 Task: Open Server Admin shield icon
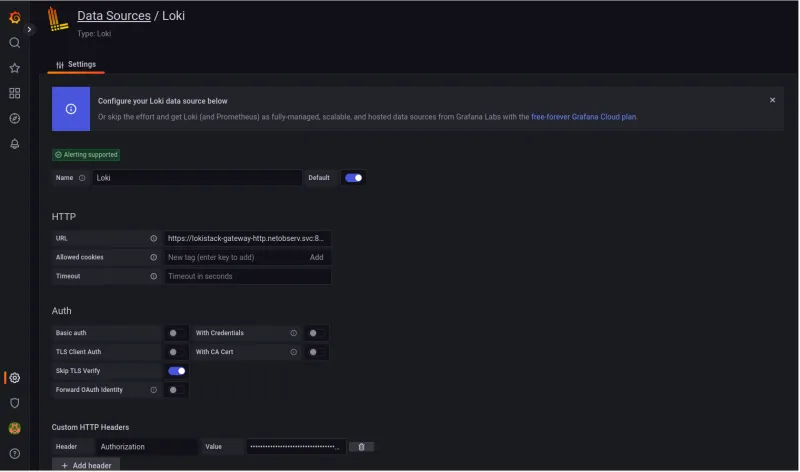(x=15, y=403)
